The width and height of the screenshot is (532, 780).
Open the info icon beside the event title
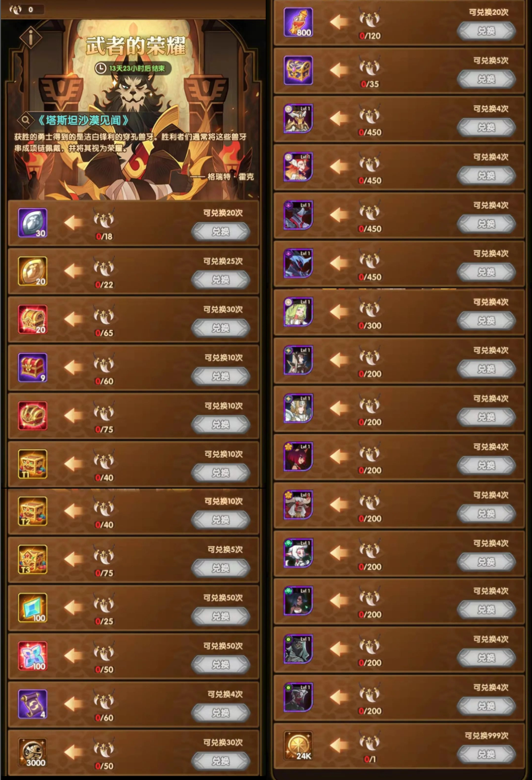pos(31,37)
